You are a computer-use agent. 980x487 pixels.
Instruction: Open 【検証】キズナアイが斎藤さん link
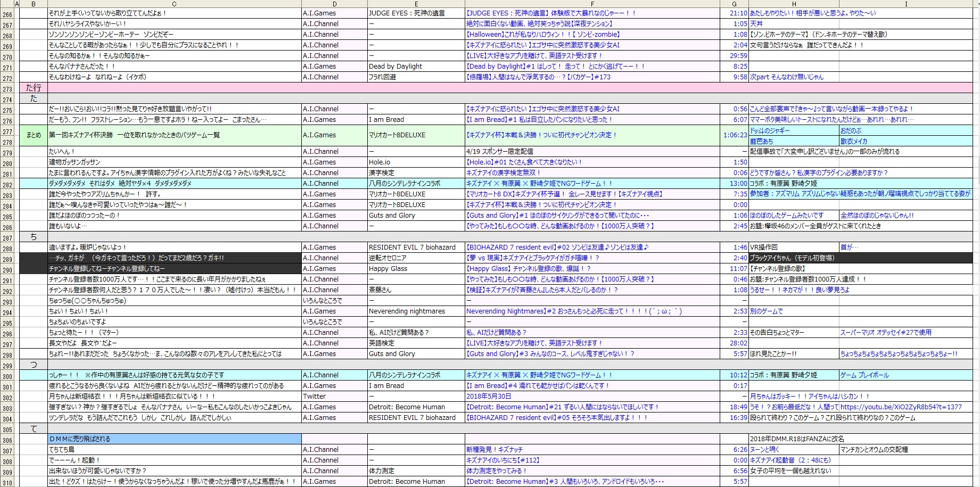click(x=542, y=290)
